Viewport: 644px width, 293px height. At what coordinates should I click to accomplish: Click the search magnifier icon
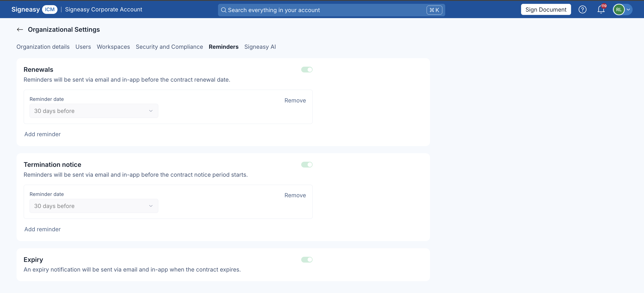(x=224, y=10)
